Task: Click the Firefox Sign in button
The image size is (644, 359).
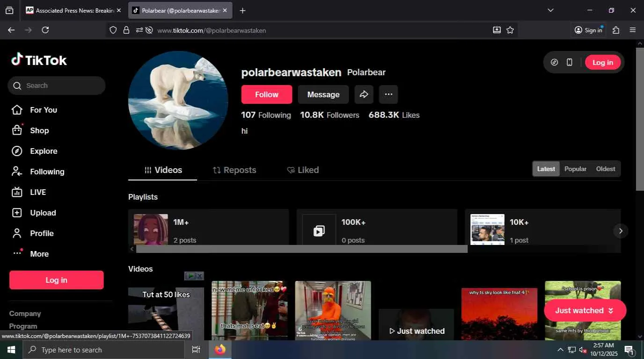Action: 588,30
